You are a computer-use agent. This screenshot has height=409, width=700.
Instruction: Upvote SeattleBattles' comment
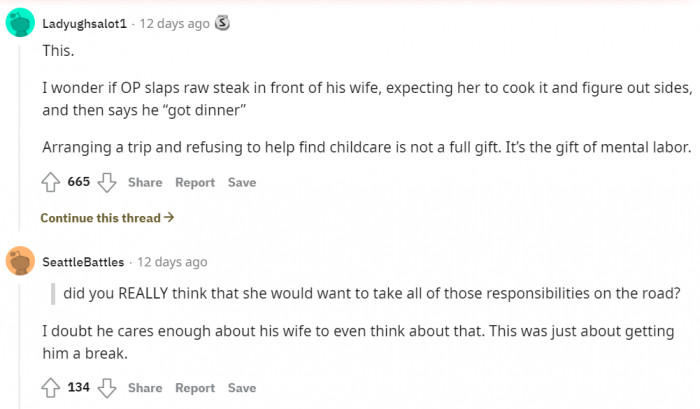(x=50, y=388)
